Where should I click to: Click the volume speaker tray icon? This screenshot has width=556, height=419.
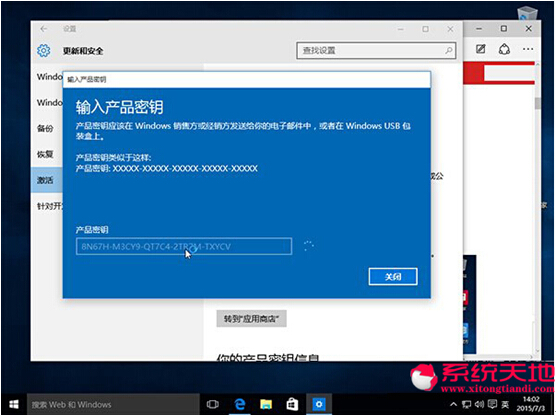[479, 404]
